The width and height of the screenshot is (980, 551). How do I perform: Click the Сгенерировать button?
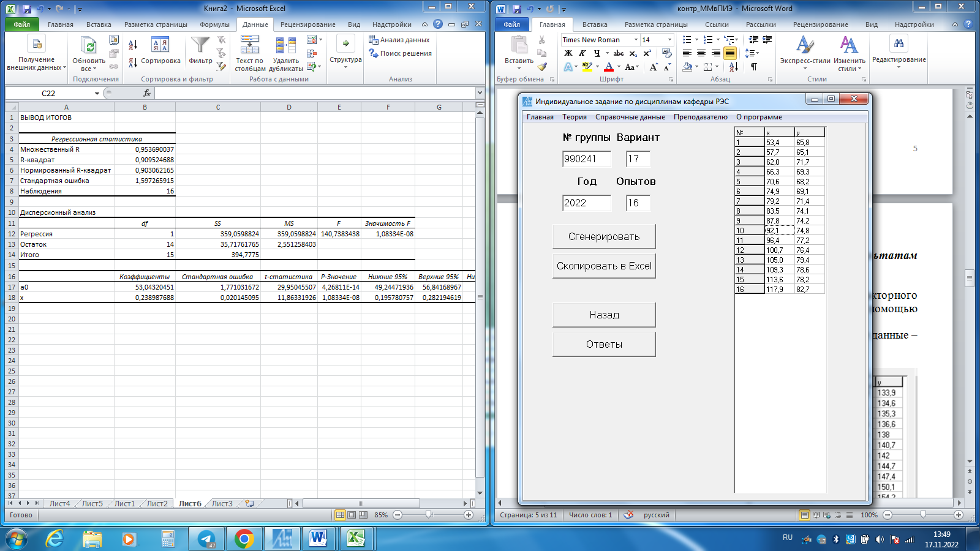[604, 236]
